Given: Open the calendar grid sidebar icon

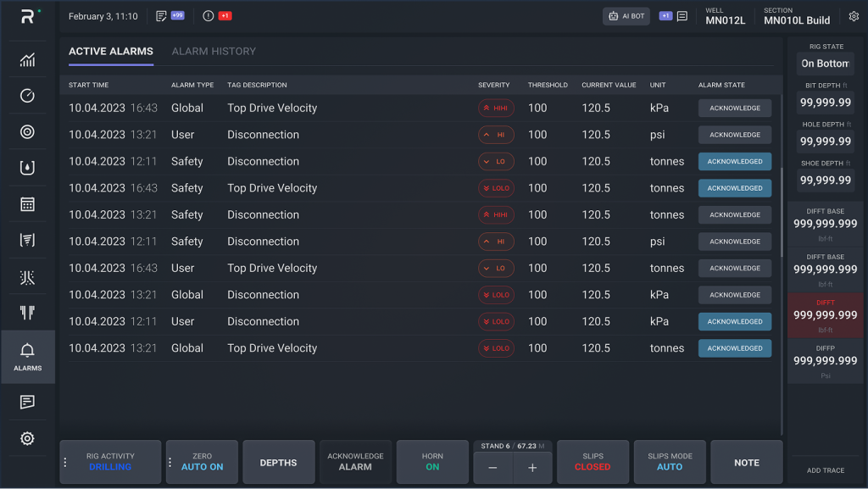Looking at the screenshot, I should (x=27, y=204).
